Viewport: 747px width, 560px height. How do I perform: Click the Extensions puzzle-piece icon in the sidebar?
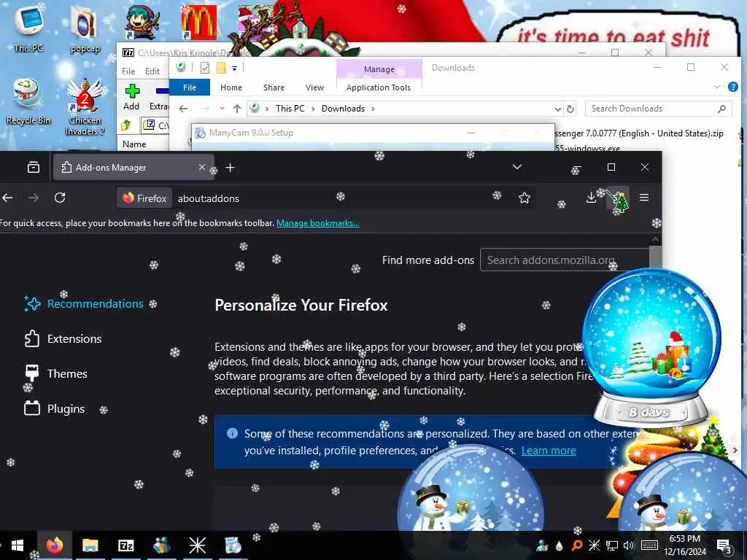[32, 338]
